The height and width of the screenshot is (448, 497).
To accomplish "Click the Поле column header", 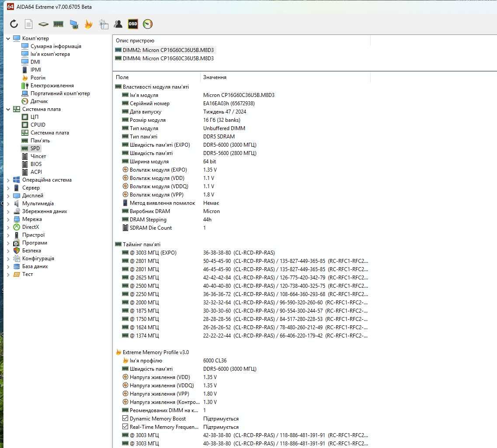I will (156, 77).
